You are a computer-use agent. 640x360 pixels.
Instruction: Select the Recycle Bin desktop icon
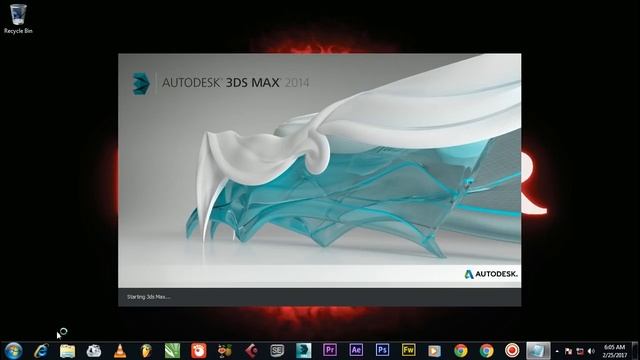pos(18,19)
